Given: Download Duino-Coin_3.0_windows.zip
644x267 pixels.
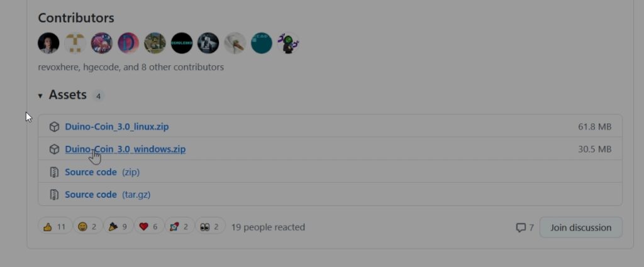Looking at the screenshot, I should [x=125, y=150].
